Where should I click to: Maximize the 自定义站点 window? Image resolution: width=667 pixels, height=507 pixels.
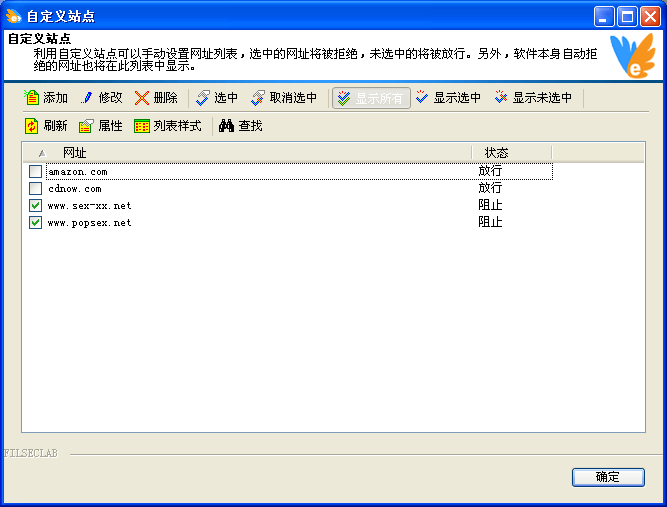pos(627,16)
